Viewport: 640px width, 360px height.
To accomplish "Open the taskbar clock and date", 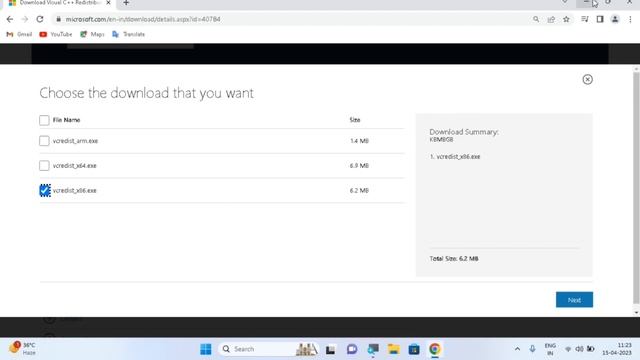I will pos(617,349).
